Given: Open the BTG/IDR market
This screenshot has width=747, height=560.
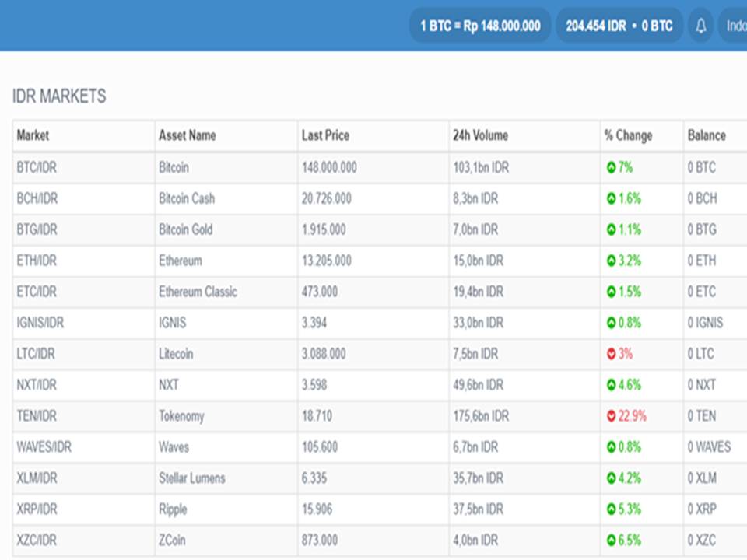Looking at the screenshot, I should coord(37,229).
